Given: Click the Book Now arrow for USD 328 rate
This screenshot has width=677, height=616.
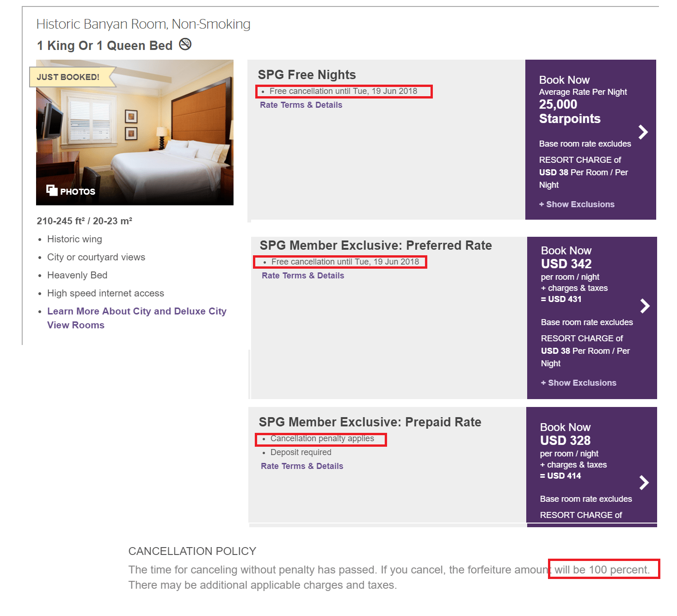Looking at the screenshot, I should tap(644, 482).
